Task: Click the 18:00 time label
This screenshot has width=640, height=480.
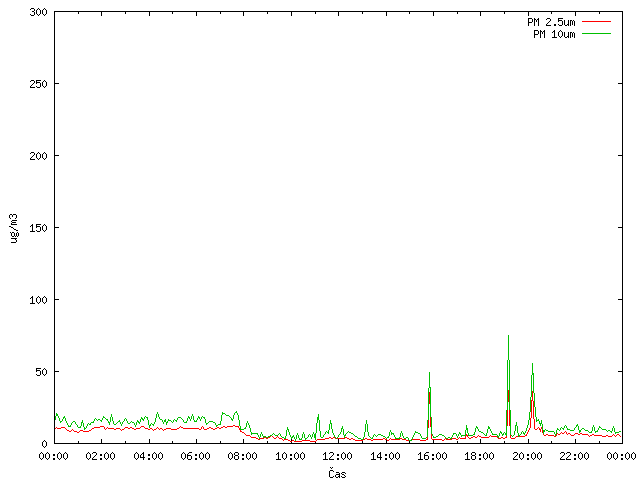Action: tap(480, 456)
